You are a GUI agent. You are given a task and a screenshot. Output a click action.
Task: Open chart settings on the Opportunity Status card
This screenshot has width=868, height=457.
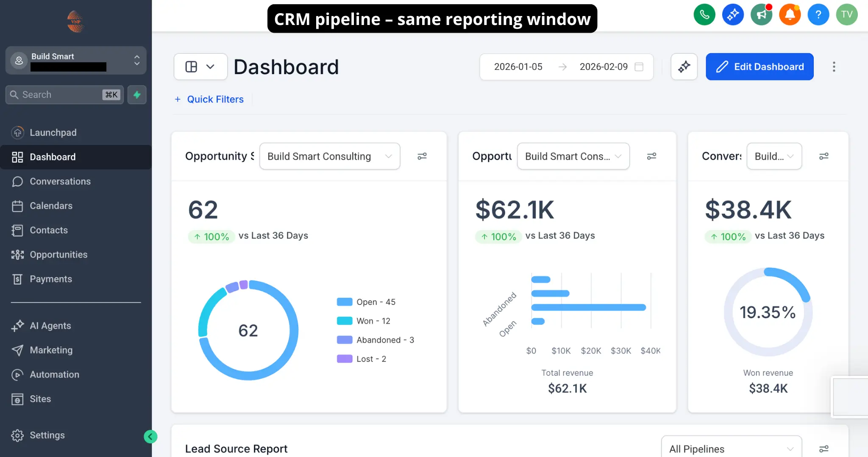coord(422,156)
